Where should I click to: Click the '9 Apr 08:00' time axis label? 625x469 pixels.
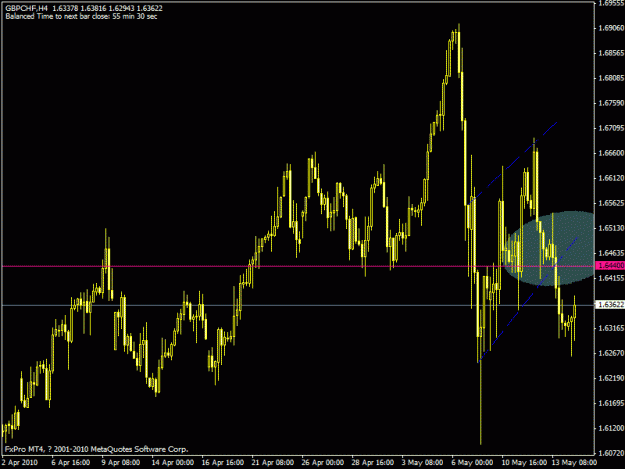(120, 463)
